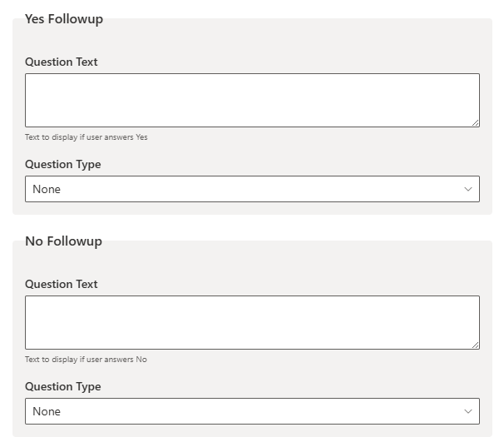Click the hint 'Text to display if user answers No'

(x=86, y=360)
